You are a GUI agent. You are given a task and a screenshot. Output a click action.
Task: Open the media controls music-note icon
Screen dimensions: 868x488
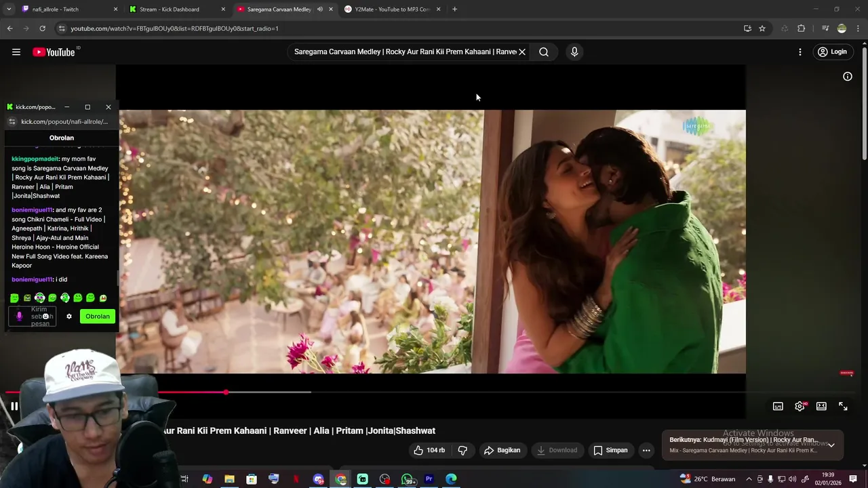coord(825,28)
